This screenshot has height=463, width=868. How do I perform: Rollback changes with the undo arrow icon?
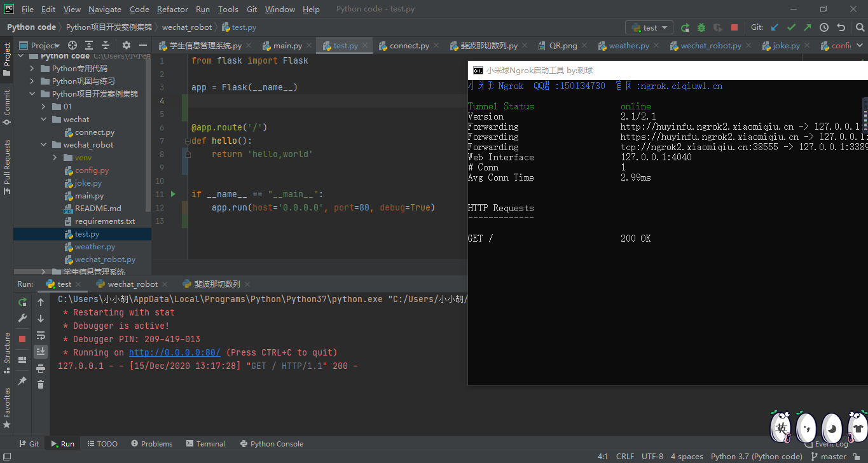point(841,27)
